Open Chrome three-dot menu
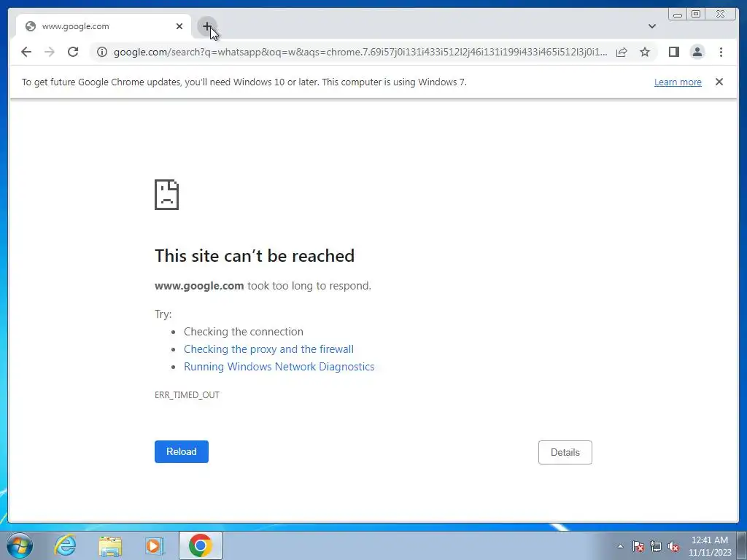The width and height of the screenshot is (747, 560). pyautogui.click(x=721, y=52)
